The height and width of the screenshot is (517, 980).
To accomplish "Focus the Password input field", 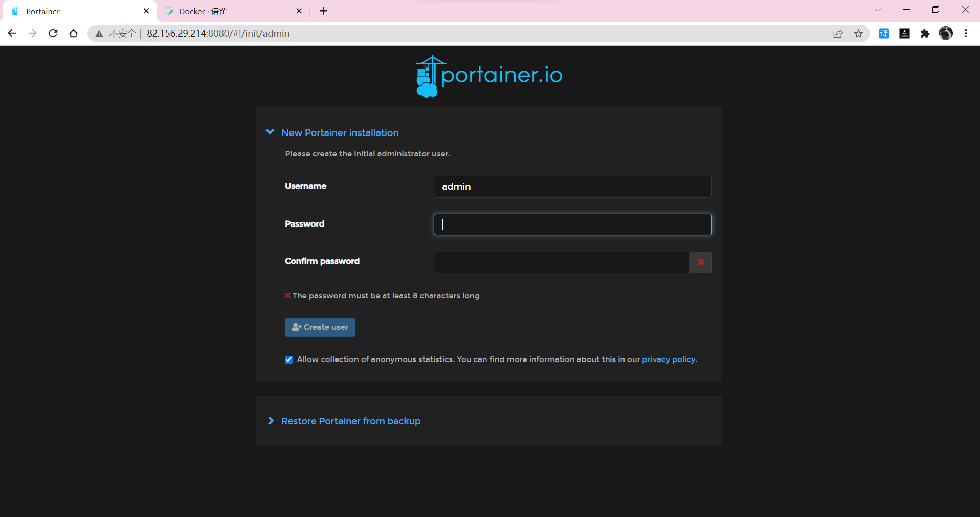I will (x=572, y=224).
